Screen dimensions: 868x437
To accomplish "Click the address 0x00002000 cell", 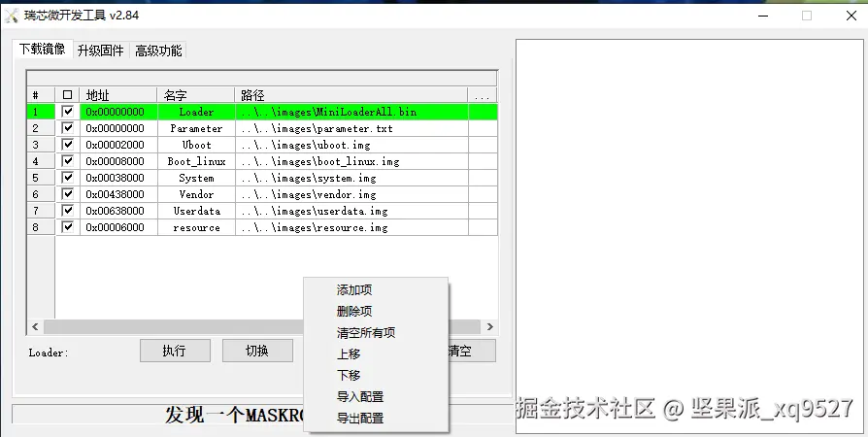I will click(118, 145).
